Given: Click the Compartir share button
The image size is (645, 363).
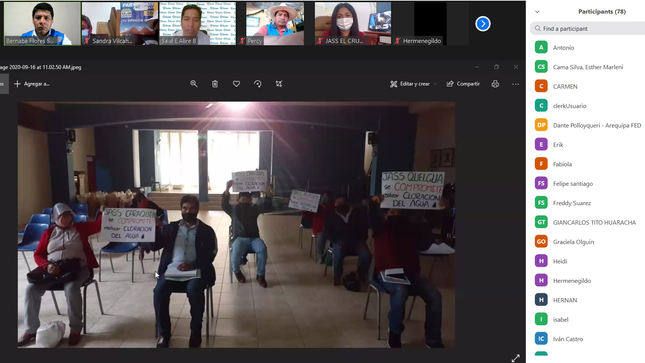Looking at the screenshot, I should (463, 84).
